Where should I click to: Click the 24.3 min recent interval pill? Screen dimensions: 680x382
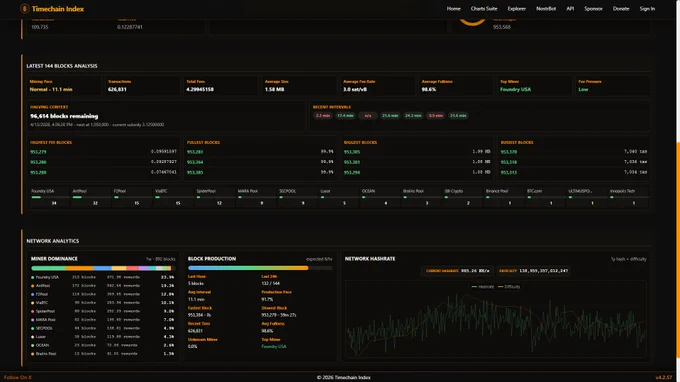tap(413, 116)
